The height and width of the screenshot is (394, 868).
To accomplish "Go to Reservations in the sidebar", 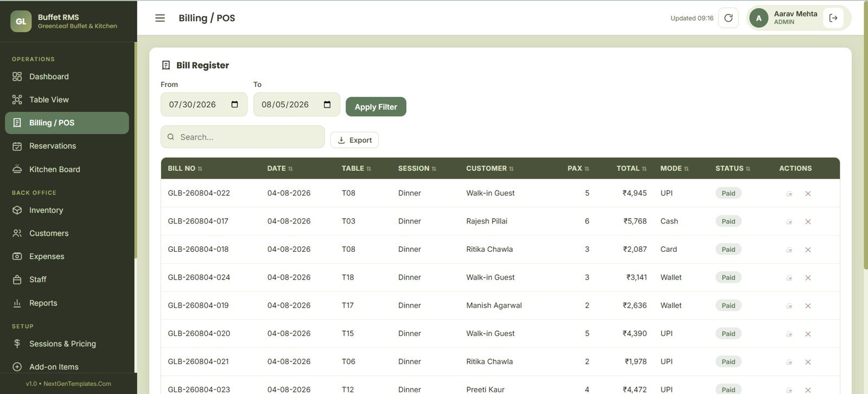I will tap(67, 146).
